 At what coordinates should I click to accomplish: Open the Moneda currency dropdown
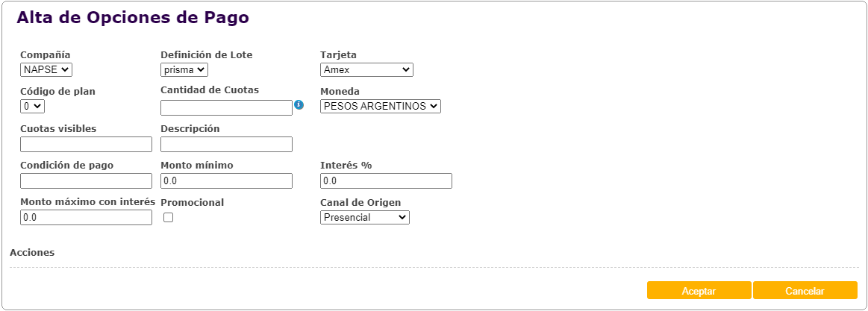coord(381,106)
